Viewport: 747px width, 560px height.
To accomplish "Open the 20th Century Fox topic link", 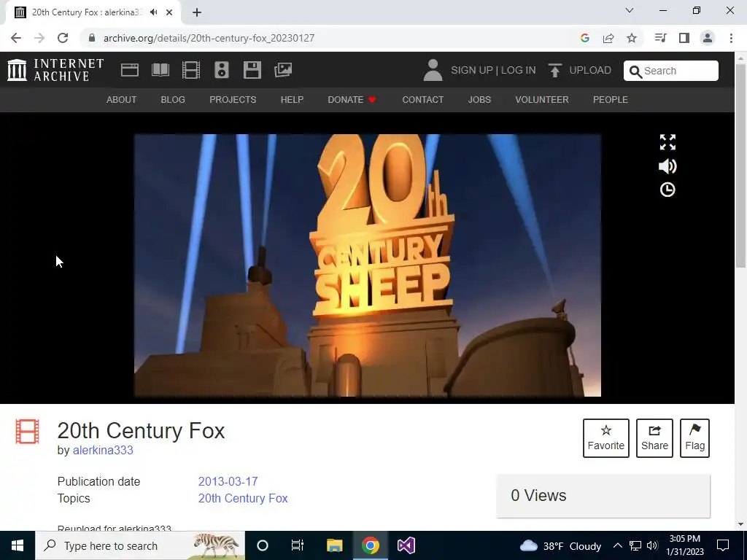I will (x=243, y=498).
